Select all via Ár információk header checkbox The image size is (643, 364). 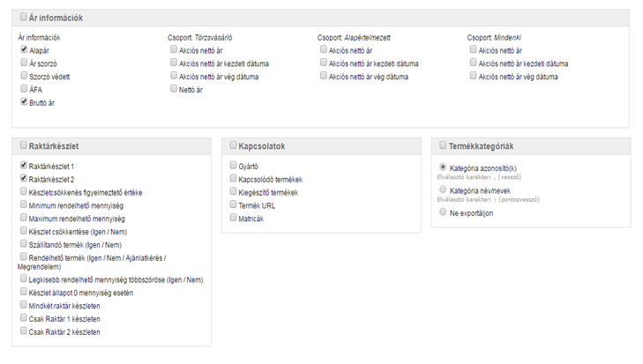tap(24, 17)
